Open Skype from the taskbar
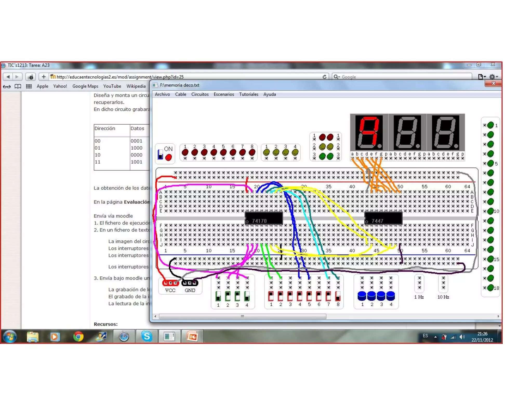Viewport: 532px width, 399px height. 147,337
